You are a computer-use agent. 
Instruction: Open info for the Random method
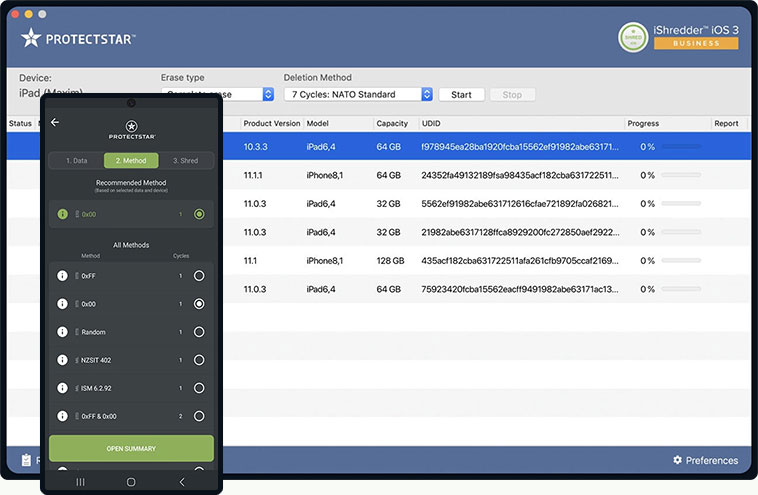click(x=62, y=332)
